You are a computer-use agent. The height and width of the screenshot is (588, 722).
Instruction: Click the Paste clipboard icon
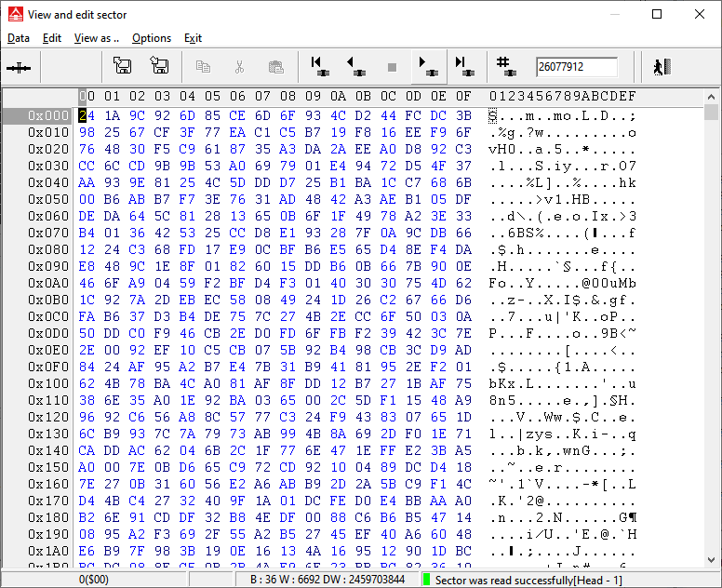pos(276,67)
